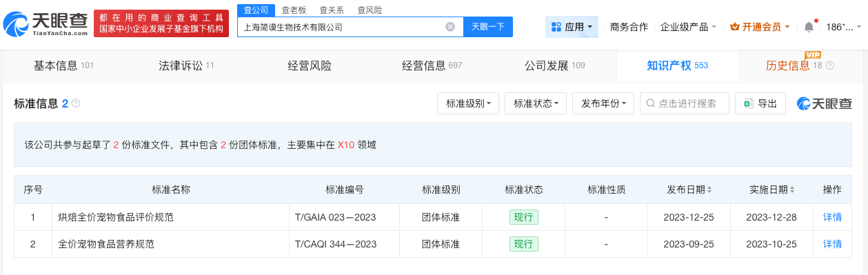Viewport: 868px width, 275px height.
Task: Click standard name 烘焙全价宠物食品评价规范
Action: click(116, 217)
